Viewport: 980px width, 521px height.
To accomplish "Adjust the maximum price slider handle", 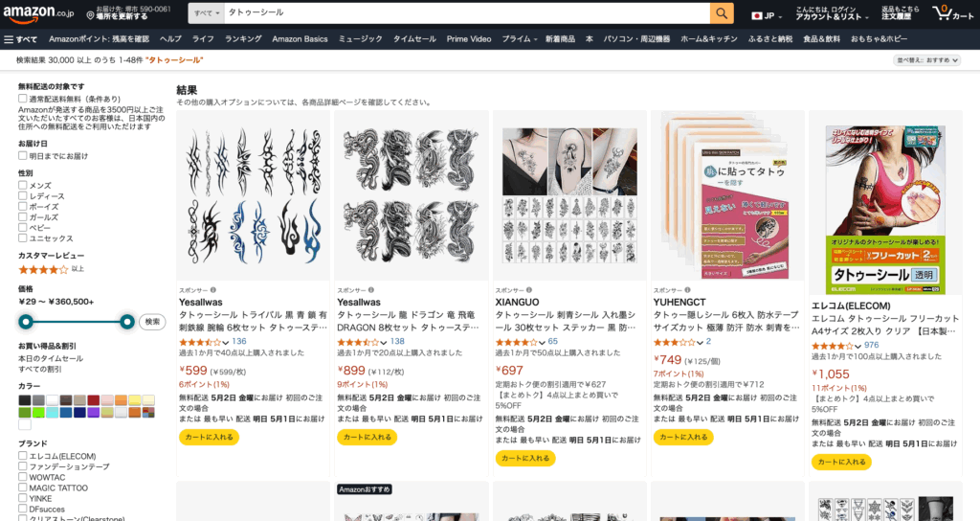I will (127, 322).
